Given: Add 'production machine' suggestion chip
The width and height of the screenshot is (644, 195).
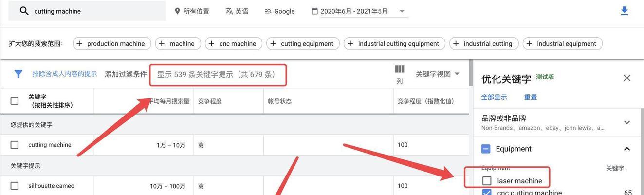Looking at the screenshot, I should (x=112, y=43).
